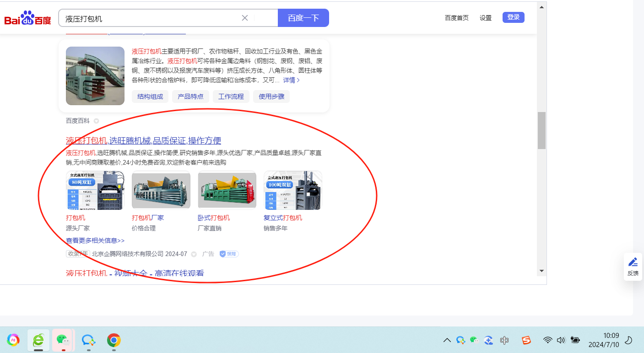Screen dimensions: 644x353
Task: Expand the dropdown arrow beside 百度百科
Action: coord(96,121)
